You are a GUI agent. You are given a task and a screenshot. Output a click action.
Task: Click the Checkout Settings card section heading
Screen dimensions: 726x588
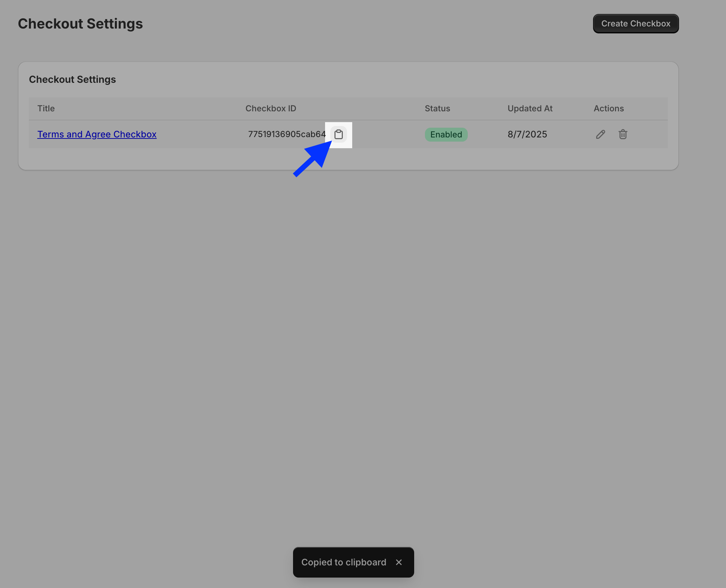point(72,79)
